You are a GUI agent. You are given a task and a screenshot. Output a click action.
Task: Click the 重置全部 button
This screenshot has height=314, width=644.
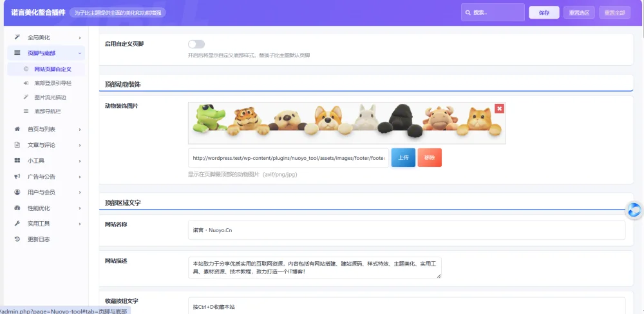pyautogui.click(x=614, y=13)
